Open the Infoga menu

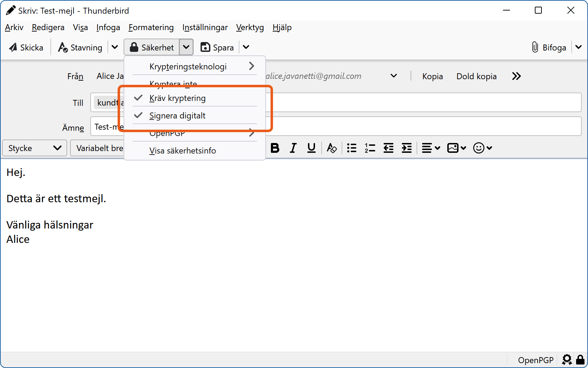[108, 27]
